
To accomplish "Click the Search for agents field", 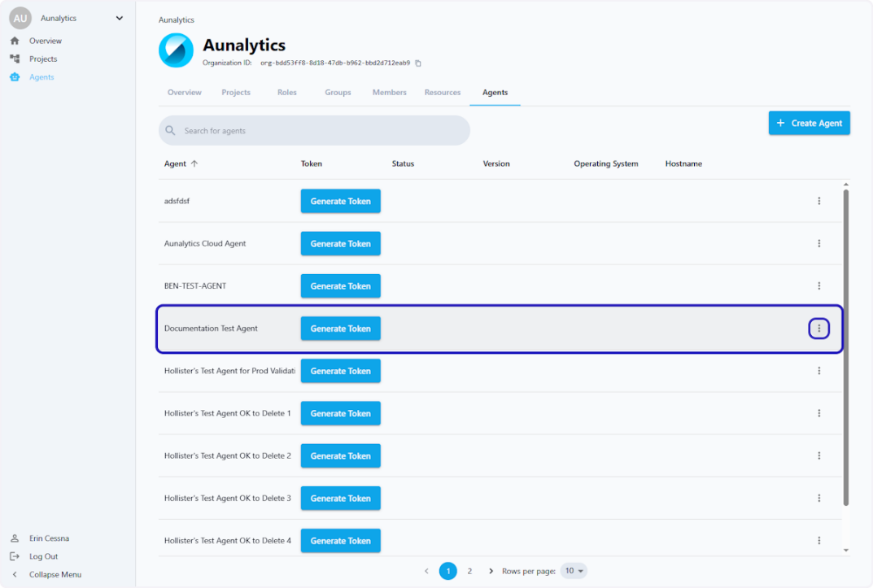I will pyautogui.click(x=314, y=131).
